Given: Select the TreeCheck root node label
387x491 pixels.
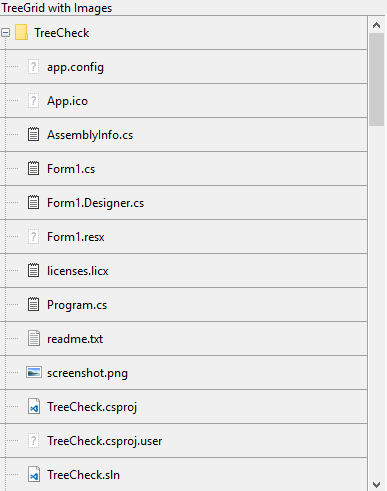Looking at the screenshot, I should (x=62, y=33).
